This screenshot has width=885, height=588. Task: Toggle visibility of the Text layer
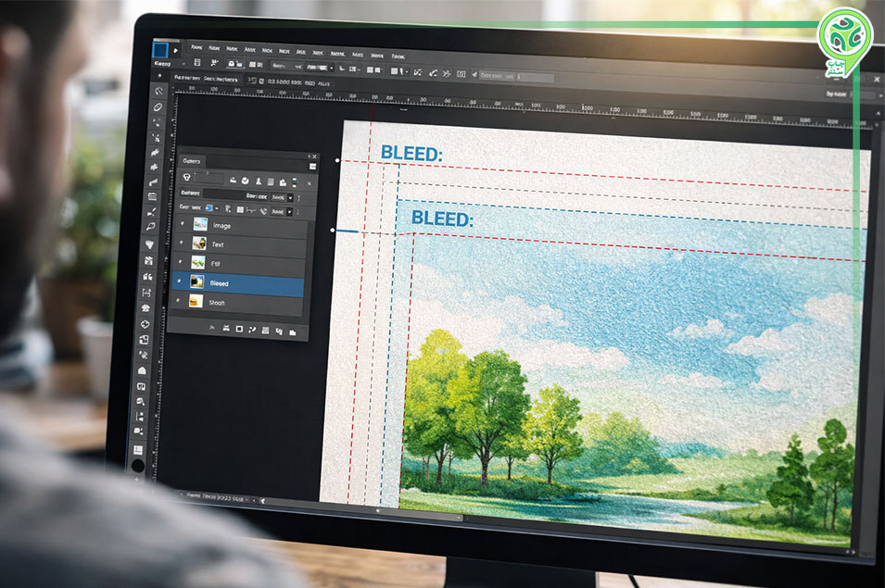(182, 244)
